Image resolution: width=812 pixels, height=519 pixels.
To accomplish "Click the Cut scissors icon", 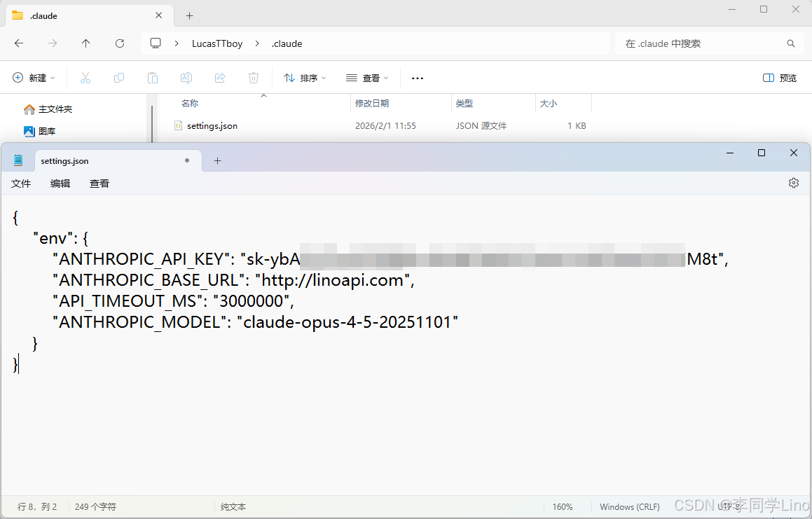I will (x=85, y=78).
